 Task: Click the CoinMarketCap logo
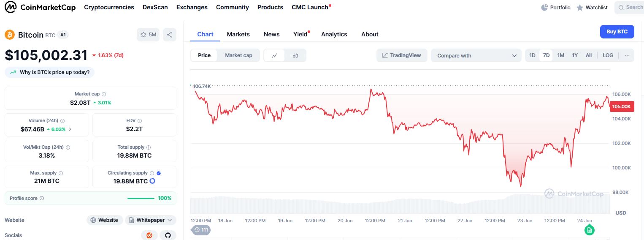click(x=40, y=7)
